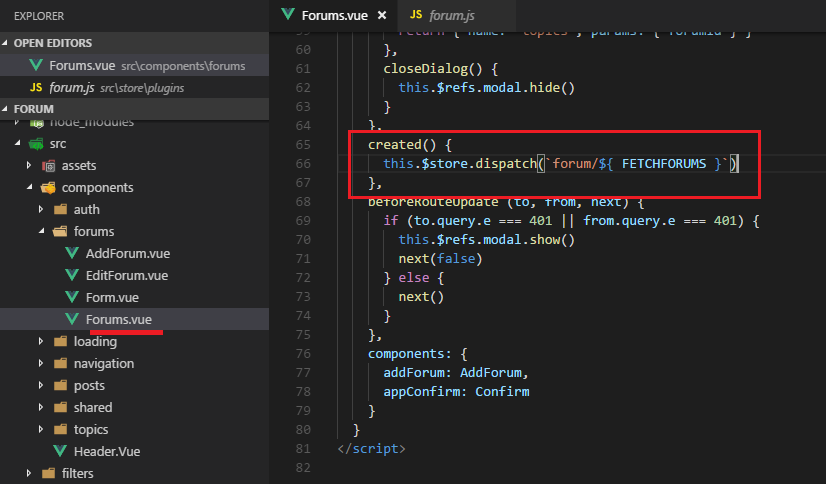Click the JS icon on forum.js tab

pyautogui.click(x=416, y=15)
